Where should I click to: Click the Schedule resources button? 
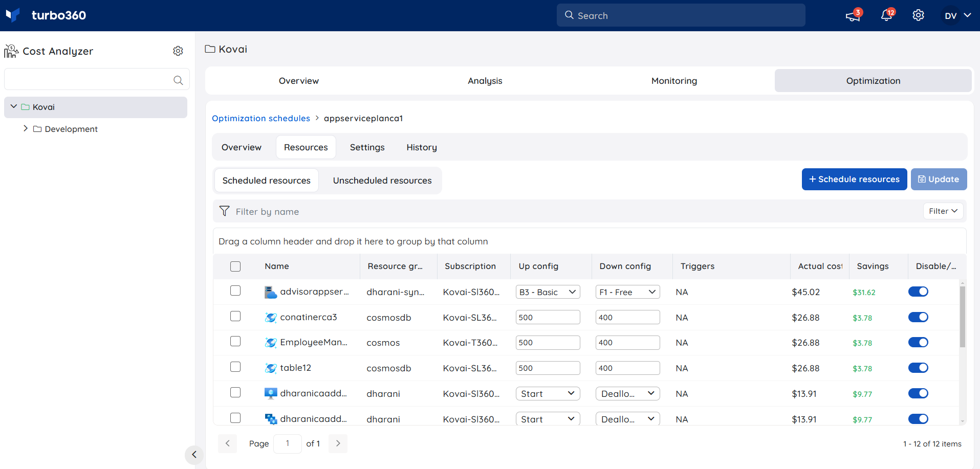click(x=854, y=179)
